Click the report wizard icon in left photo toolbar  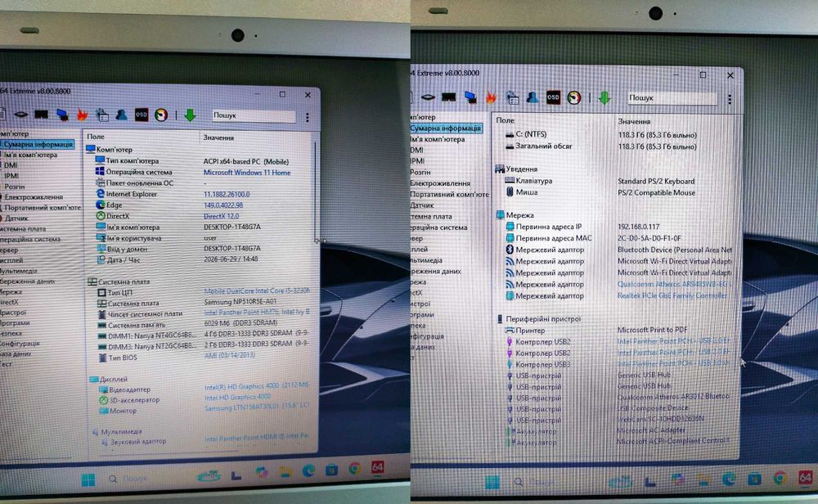[101, 115]
